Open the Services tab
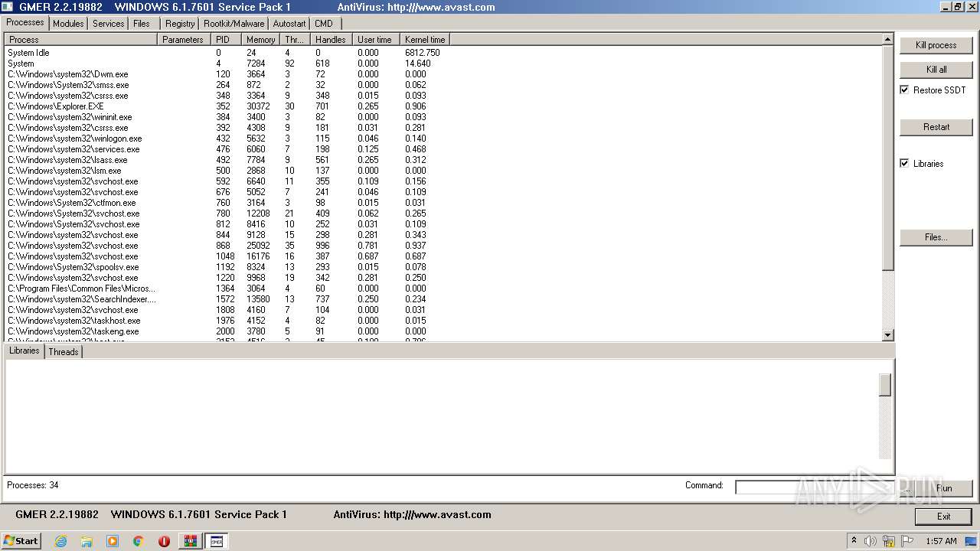The width and height of the screenshot is (980, 551). click(x=108, y=24)
